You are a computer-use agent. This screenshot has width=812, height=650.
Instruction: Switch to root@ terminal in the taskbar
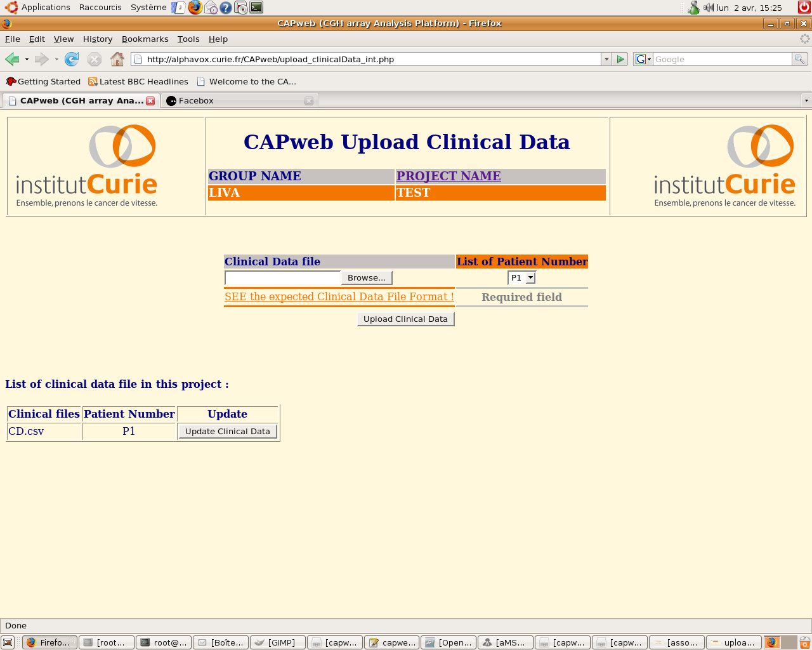tap(164, 642)
